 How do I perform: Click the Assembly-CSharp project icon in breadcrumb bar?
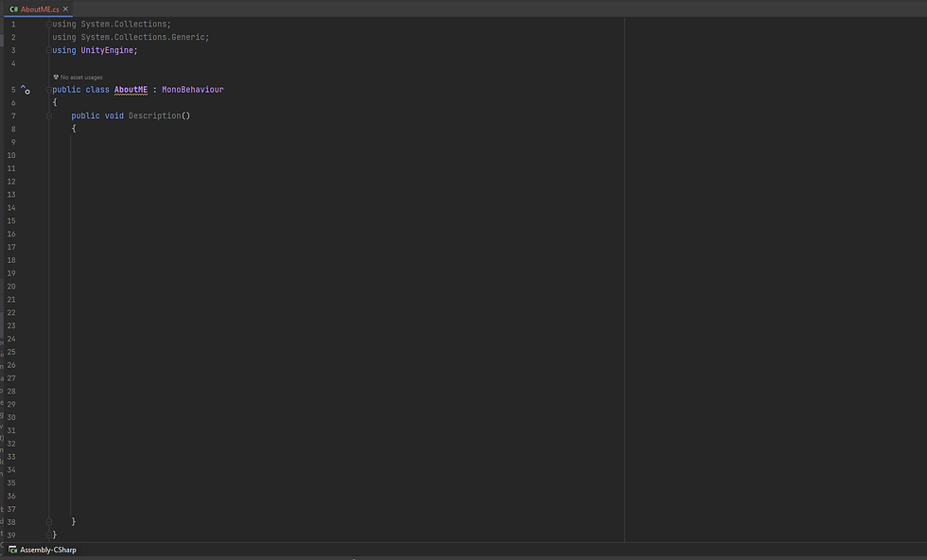pyautogui.click(x=13, y=550)
